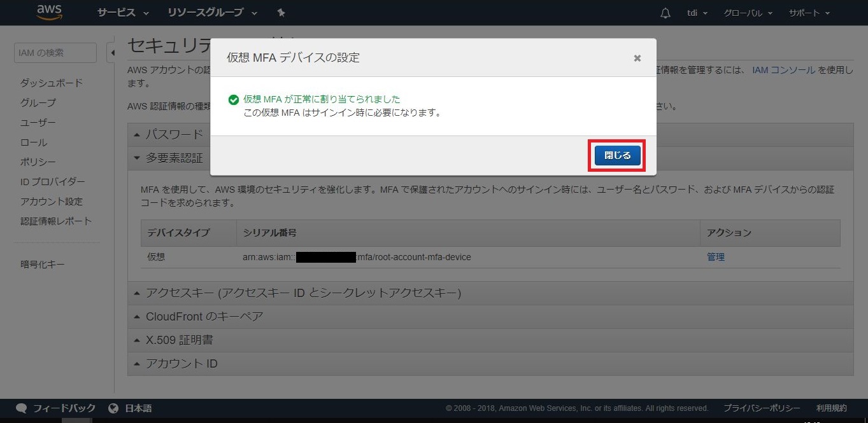Open the サービス dropdown menu
The width and height of the screenshot is (868, 423).
tap(123, 13)
